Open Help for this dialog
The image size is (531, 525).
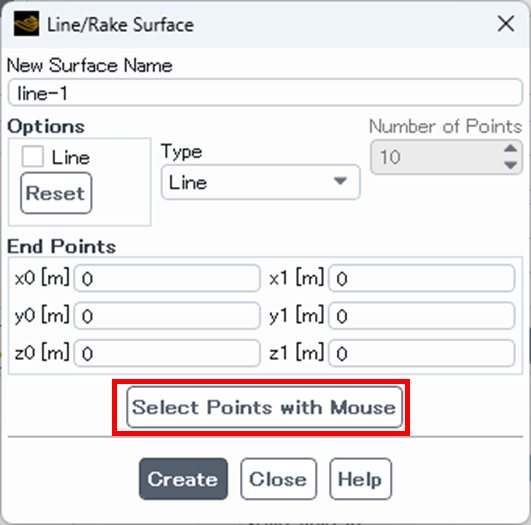360,479
